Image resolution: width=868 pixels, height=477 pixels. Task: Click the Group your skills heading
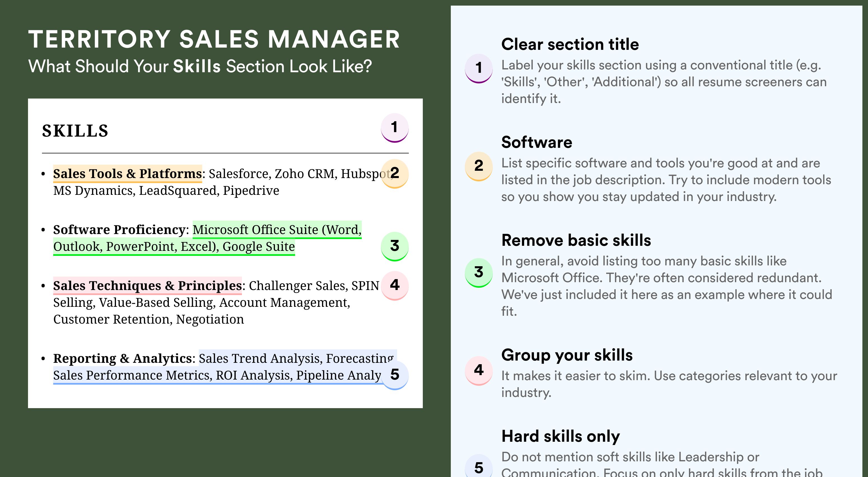click(567, 355)
